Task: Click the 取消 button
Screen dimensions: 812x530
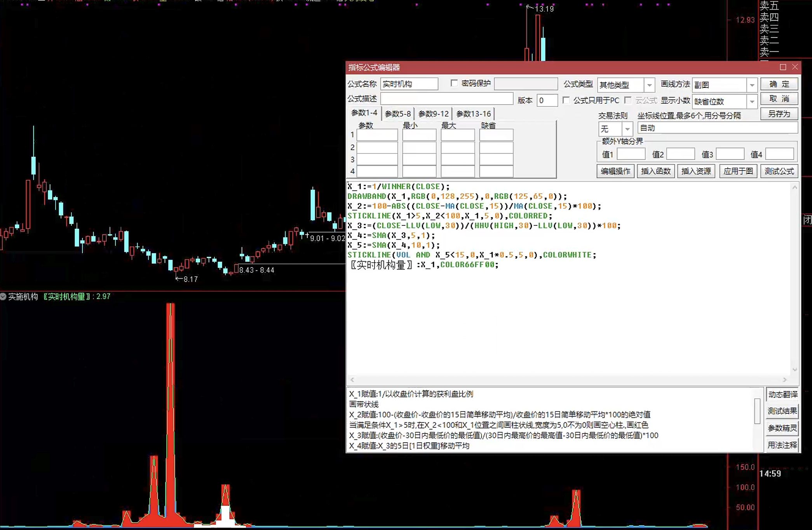Action: (x=779, y=99)
